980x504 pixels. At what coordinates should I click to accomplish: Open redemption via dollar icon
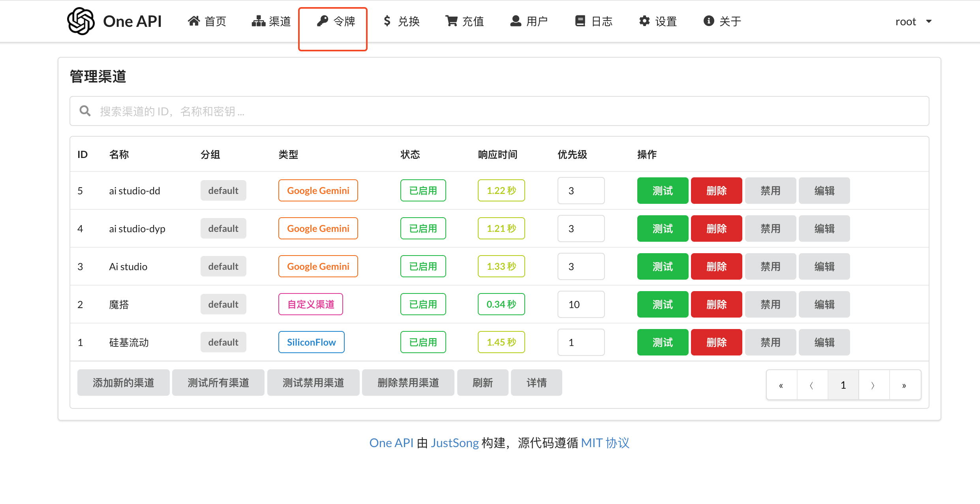click(x=387, y=21)
